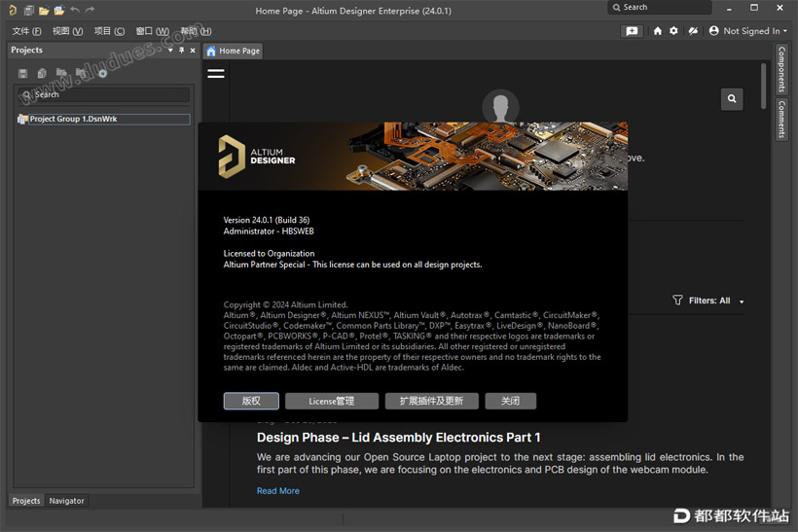Viewport: 798px width, 532px height.
Task: Go to the home icon in top bar
Action: tap(658, 31)
